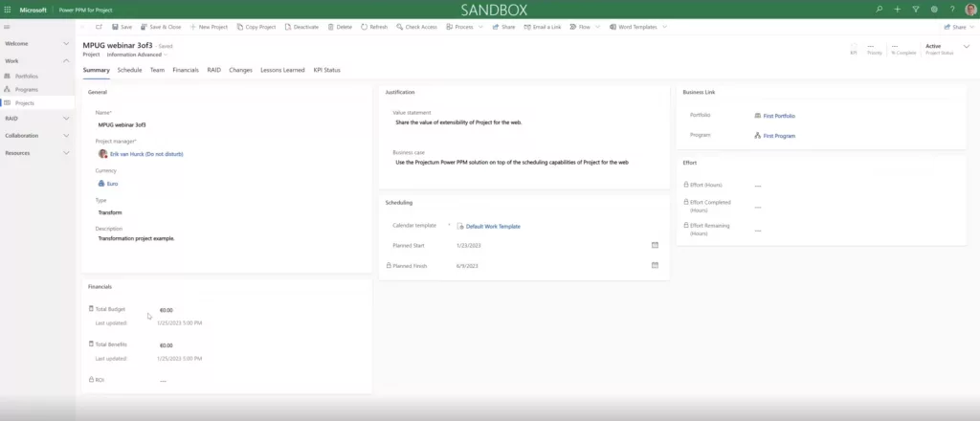
Task: Open the search magnifier in the header
Action: click(x=879, y=10)
